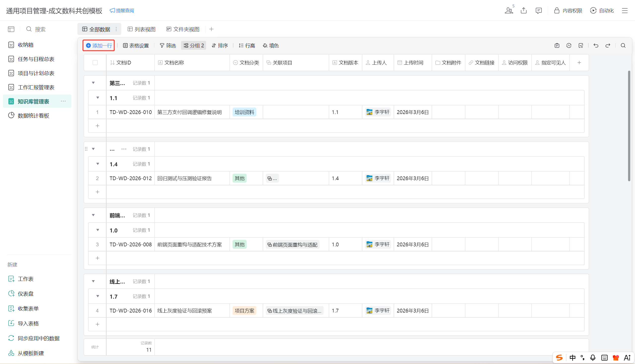This screenshot has width=635, height=364.
Task: Switch to 列表视图 tab
Action: tap(142, 29)
